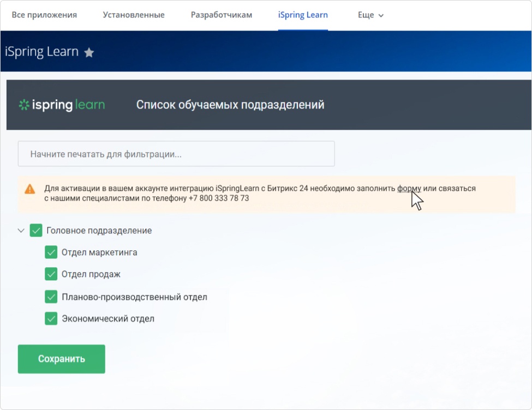
Task: Select the iSpring Learn tab
Action: 303,15
